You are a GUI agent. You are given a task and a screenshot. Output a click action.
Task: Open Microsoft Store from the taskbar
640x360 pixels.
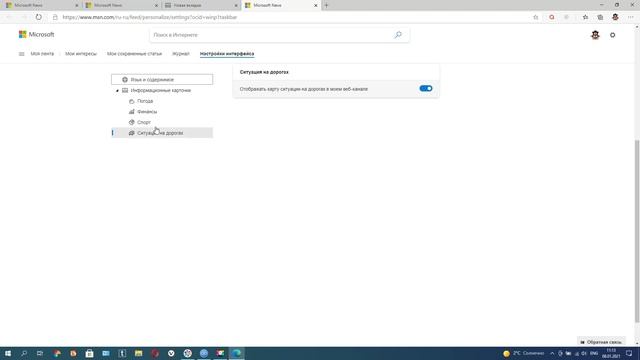89,353
